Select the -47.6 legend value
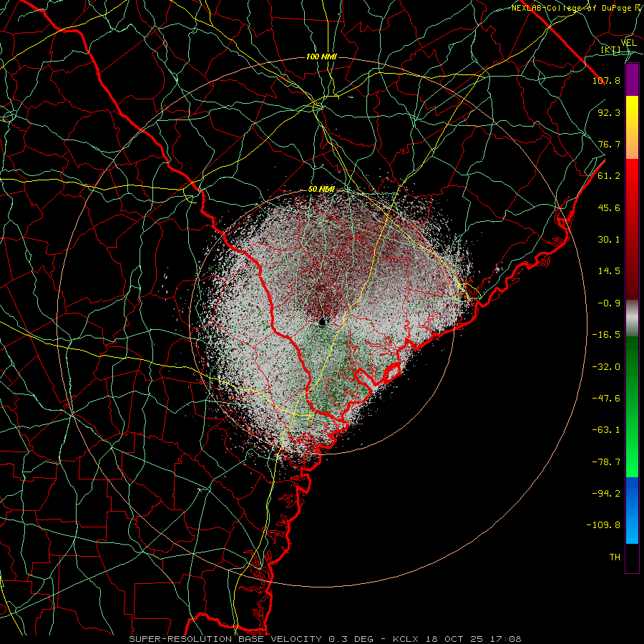 point(606,399)
